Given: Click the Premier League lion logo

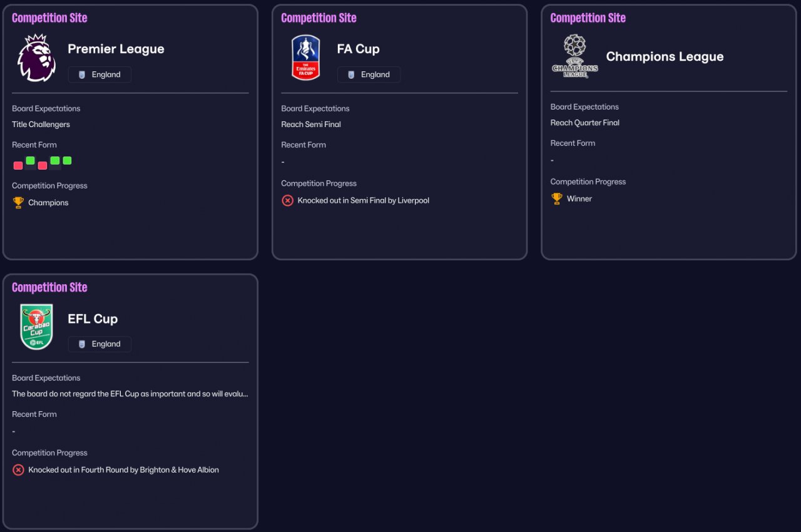Looking at the screenshot, I should click(x=36, y=58).
